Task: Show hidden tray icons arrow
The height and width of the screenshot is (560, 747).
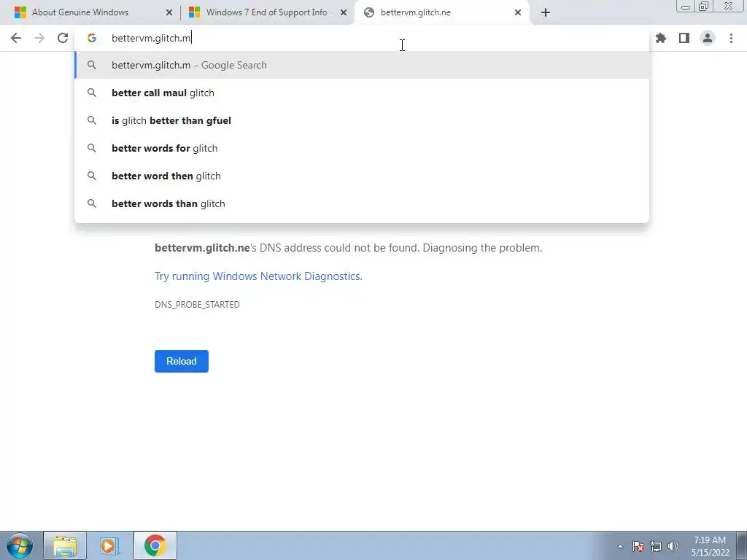Action: tap(620, 546)
